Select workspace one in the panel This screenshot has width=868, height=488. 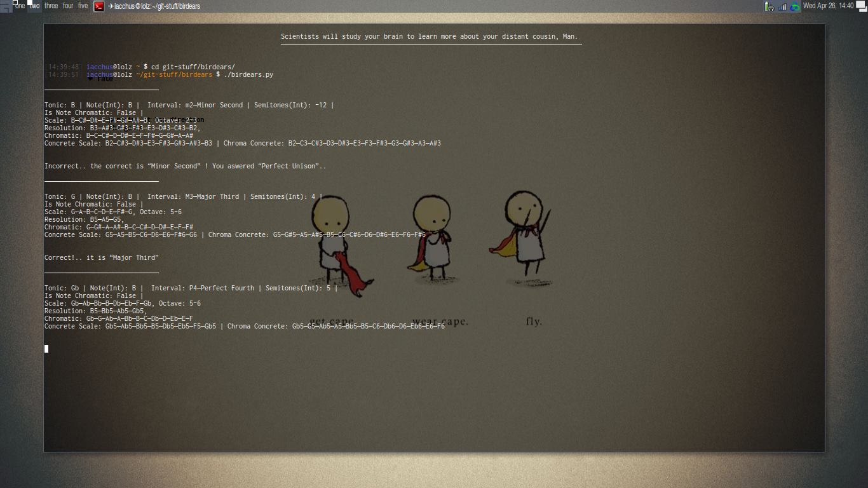click(20, 6)
